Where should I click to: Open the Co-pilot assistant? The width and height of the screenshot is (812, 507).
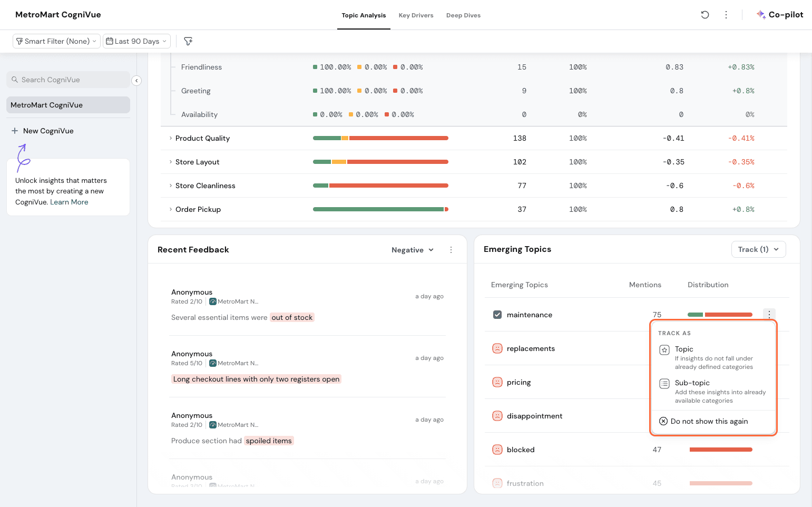pyautogui.click(x=780, y=15)
